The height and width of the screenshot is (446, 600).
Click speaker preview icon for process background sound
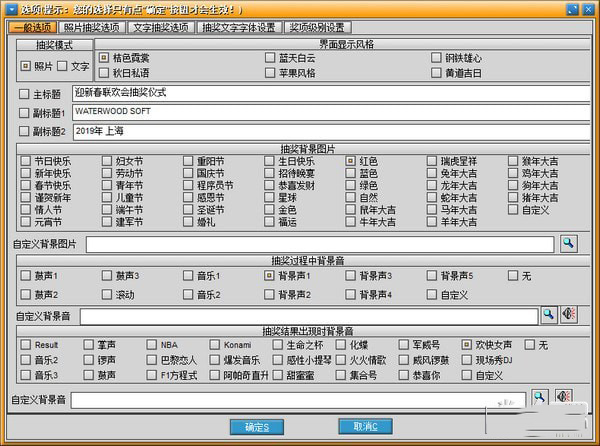(568, 315)
